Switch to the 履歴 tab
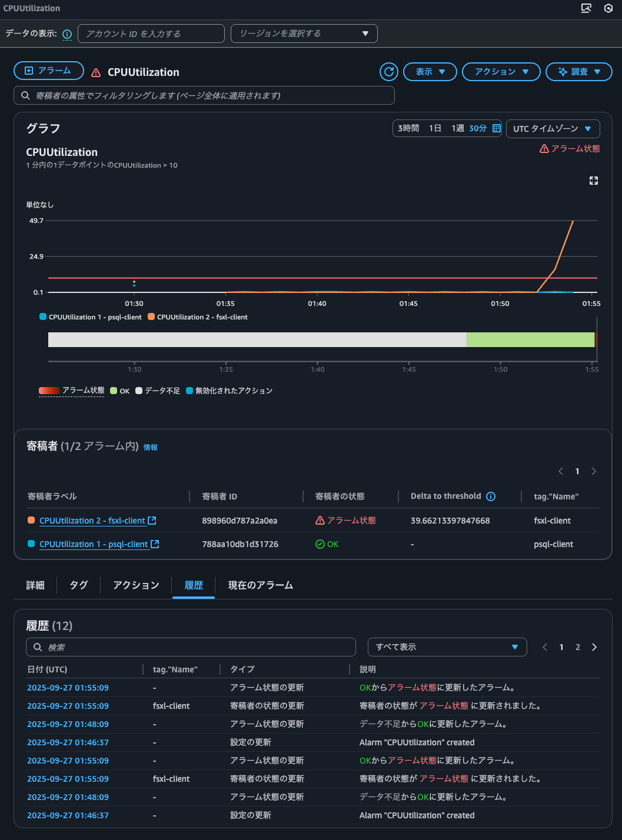The height and width of the screenshot is (840, 622). pos(194,585)
